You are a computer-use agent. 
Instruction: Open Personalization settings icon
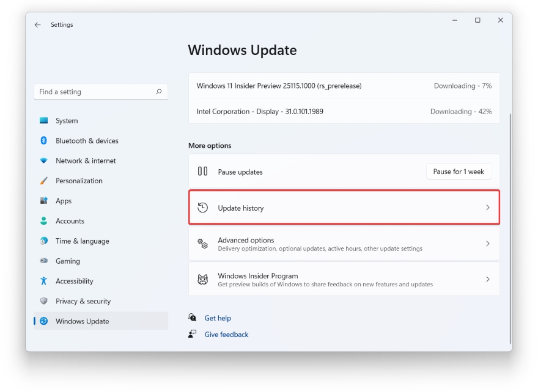coord(43,181)
